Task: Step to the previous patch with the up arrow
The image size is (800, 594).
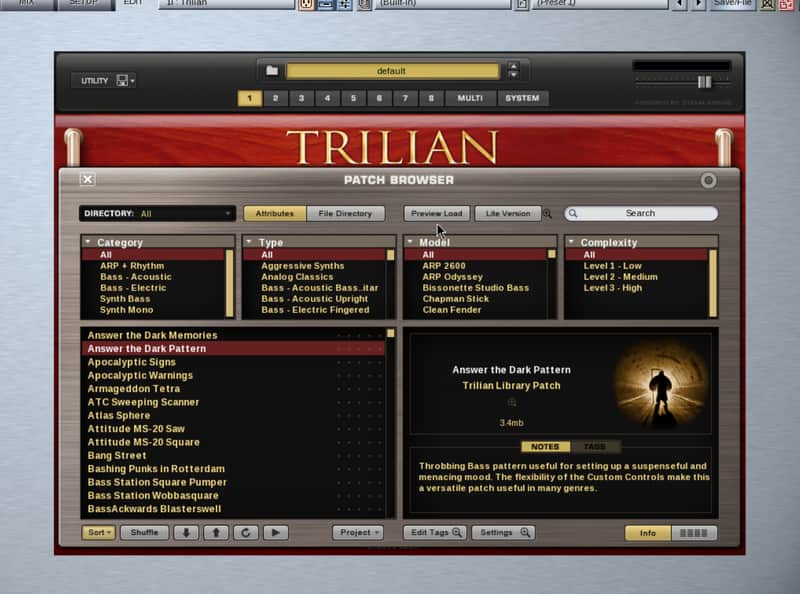Action: (216, 533)
